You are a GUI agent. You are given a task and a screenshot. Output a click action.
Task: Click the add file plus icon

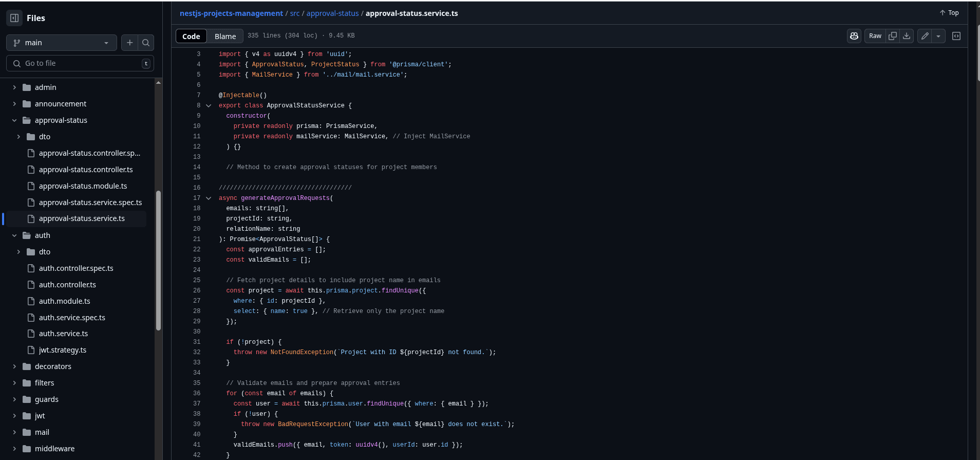tap(129, 43)
